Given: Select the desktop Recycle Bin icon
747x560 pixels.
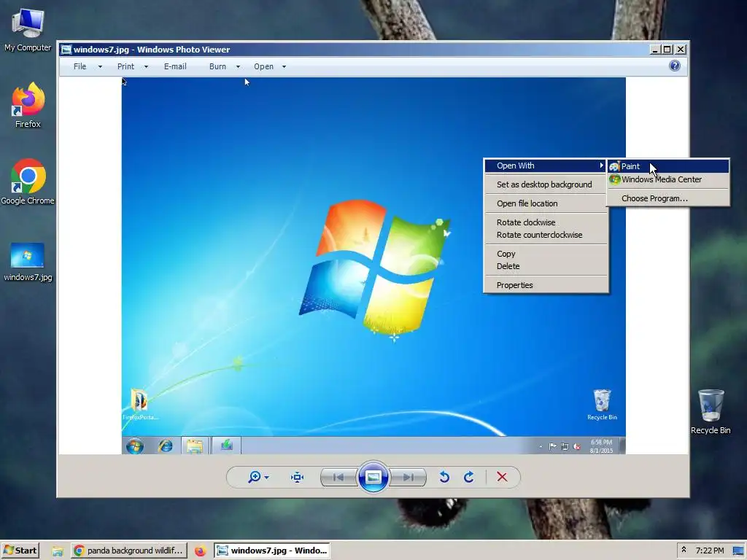Looking at the screenshot, I should click(711, 412).
